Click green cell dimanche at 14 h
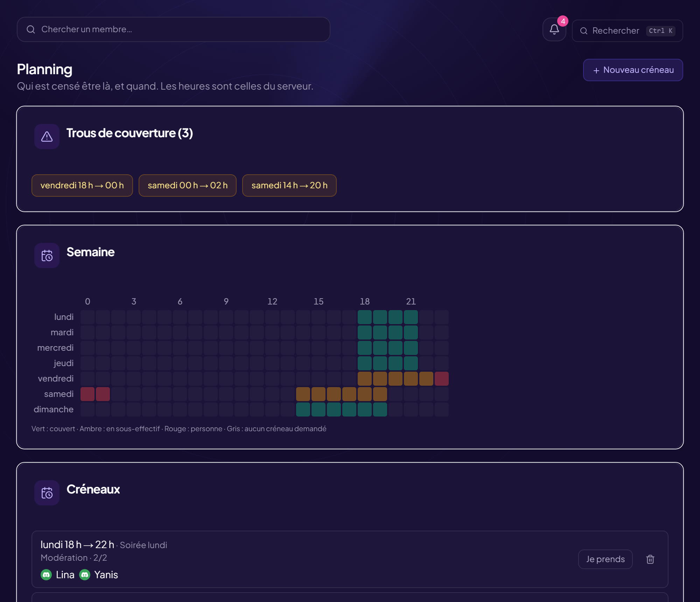Image resolution: width=700 pixels, height=602 pixels. pyautogui.click(x=303, y=409)
